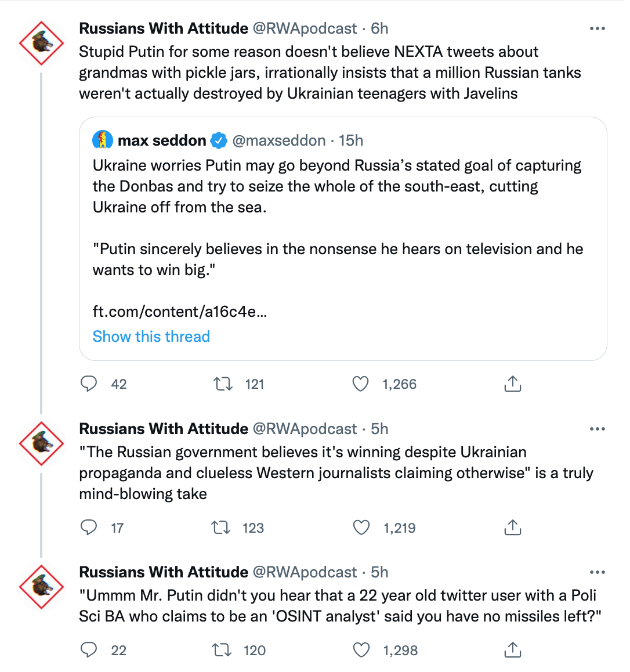Reply to the first tweet about NEXTA
The height and width of the screenshot is (672, 630).
(x=89, y=384)
